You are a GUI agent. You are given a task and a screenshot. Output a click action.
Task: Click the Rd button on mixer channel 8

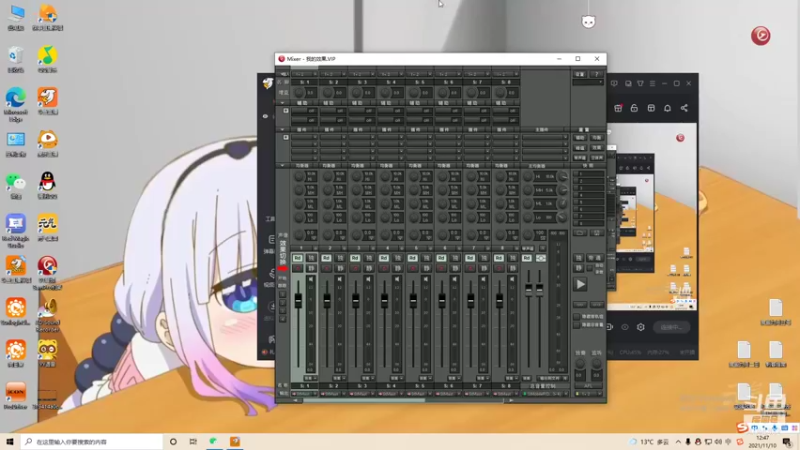tap(499, 258)
